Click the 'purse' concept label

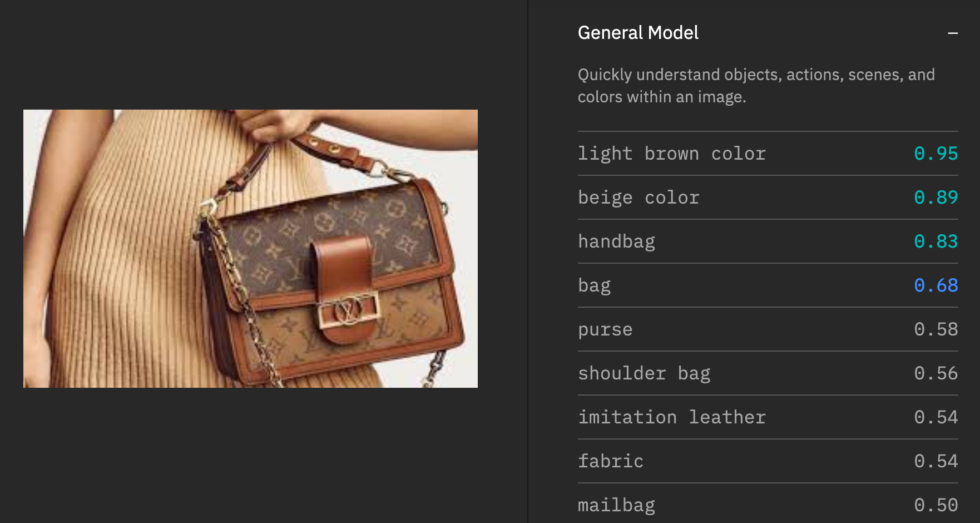[605, 329]
